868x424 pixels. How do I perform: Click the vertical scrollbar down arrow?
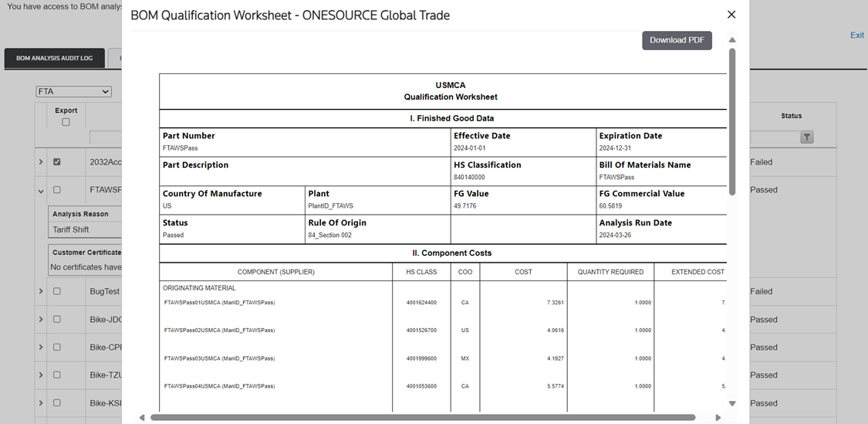pos(732,403)
